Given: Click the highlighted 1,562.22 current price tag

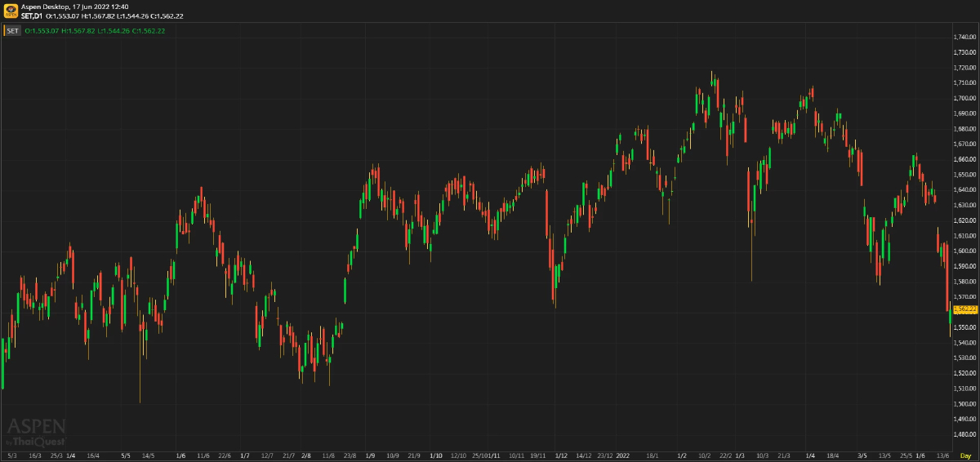Looking at the screenshot, I should [x=965, y=309].
